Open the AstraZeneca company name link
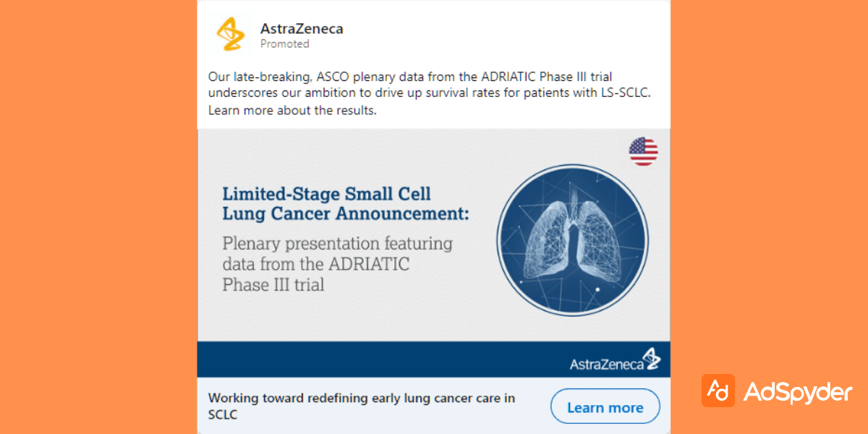This screenshot has width=868, height=434. point(302,29)
